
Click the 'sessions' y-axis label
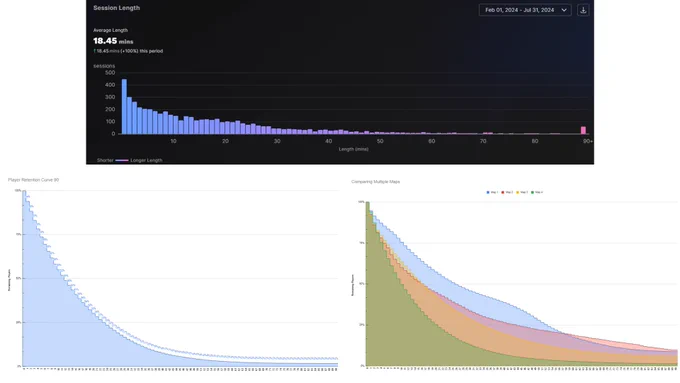pos(104,66)
